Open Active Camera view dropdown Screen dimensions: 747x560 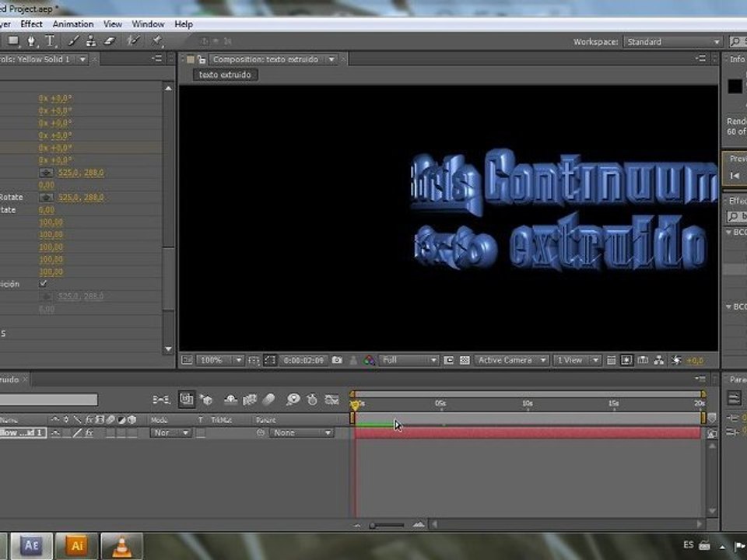tap(512, 360)
